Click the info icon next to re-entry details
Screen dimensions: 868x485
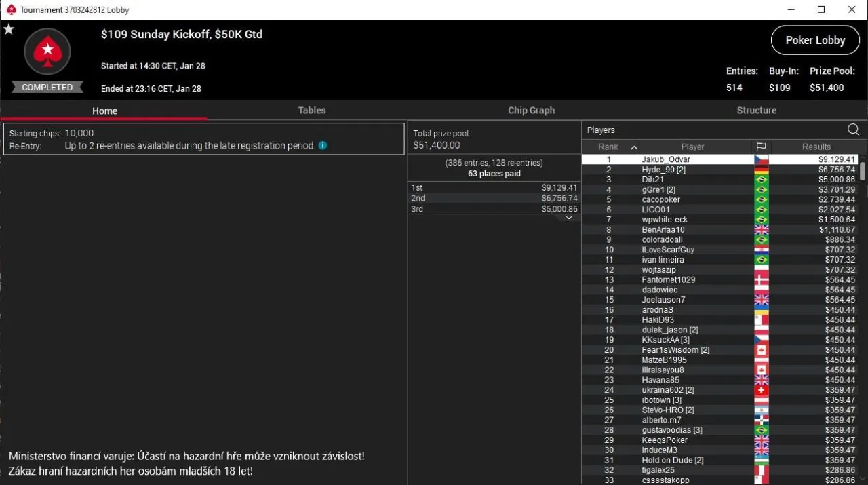click(x=323, y=145)
